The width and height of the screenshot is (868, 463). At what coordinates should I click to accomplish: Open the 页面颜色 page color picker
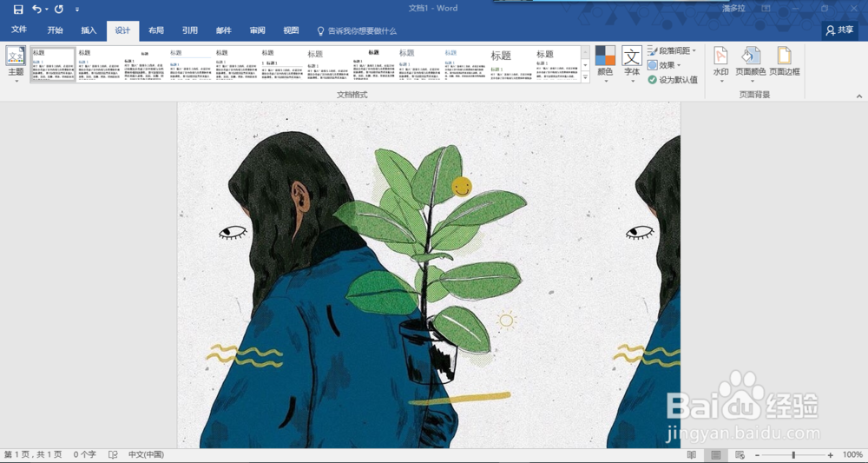coord(751,64)
